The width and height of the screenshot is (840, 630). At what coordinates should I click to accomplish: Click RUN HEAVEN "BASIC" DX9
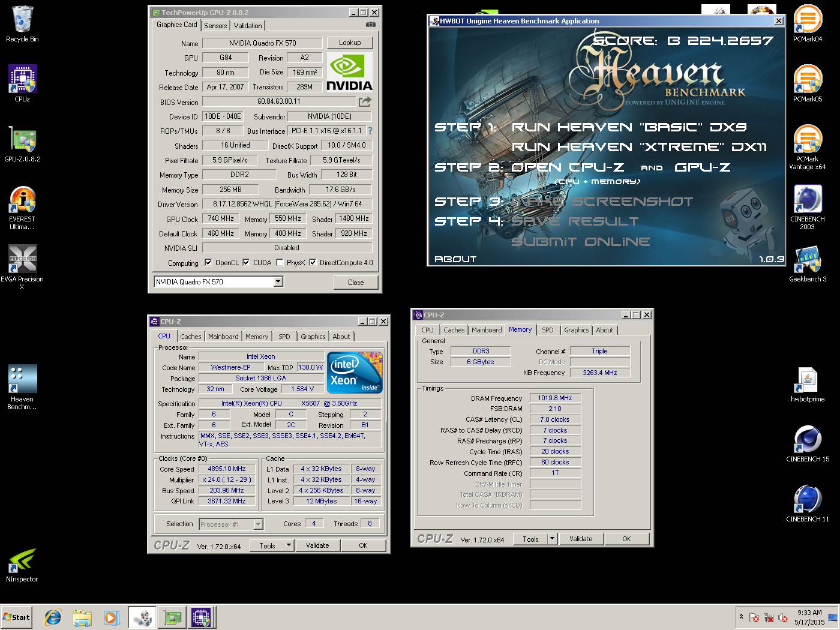[629, 127]
